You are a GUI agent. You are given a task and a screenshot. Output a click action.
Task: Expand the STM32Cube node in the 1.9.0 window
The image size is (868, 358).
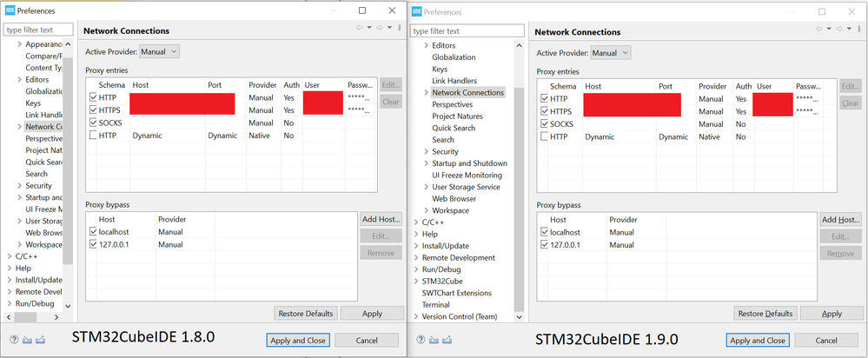(416, 281)
